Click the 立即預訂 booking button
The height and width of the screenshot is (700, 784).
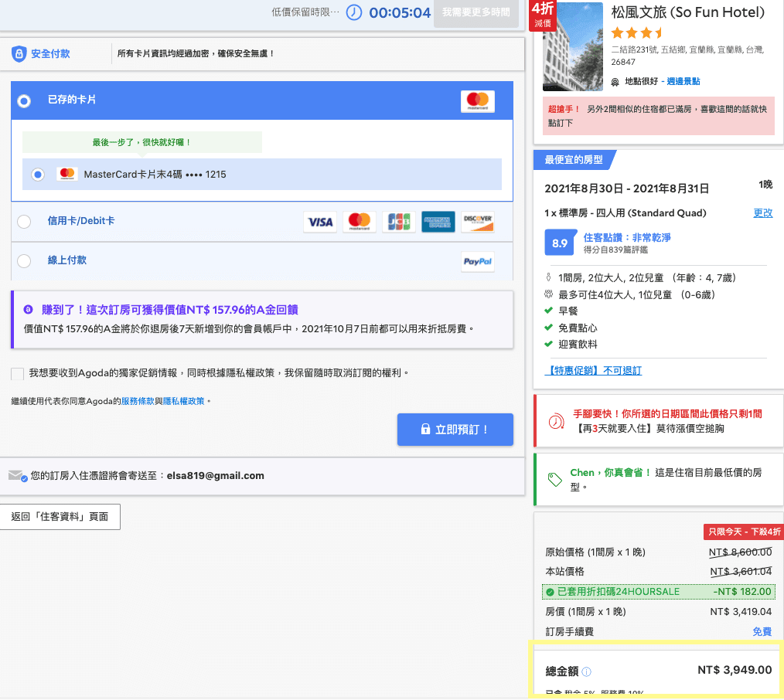tap(455, 430)
